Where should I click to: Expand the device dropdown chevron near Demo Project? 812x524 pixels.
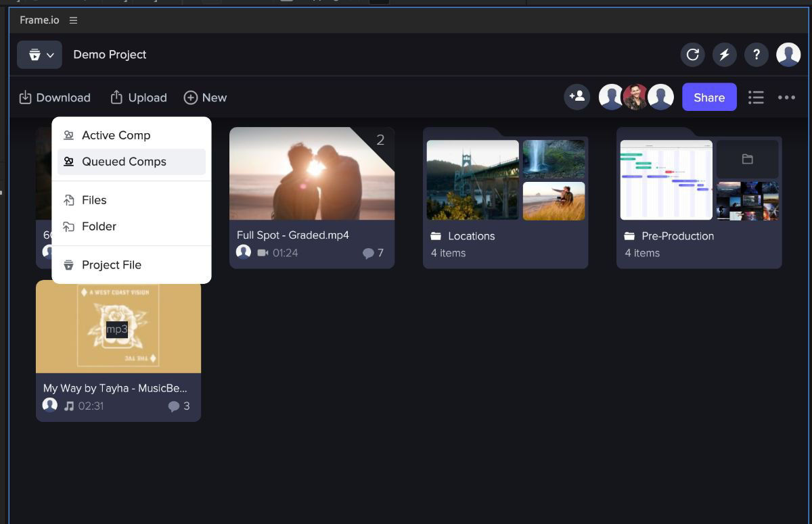coord(49,55)
